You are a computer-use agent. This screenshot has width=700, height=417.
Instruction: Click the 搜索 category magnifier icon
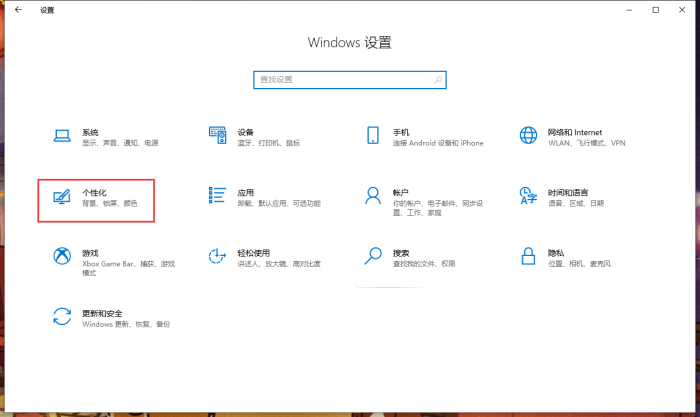coord(373,257)
